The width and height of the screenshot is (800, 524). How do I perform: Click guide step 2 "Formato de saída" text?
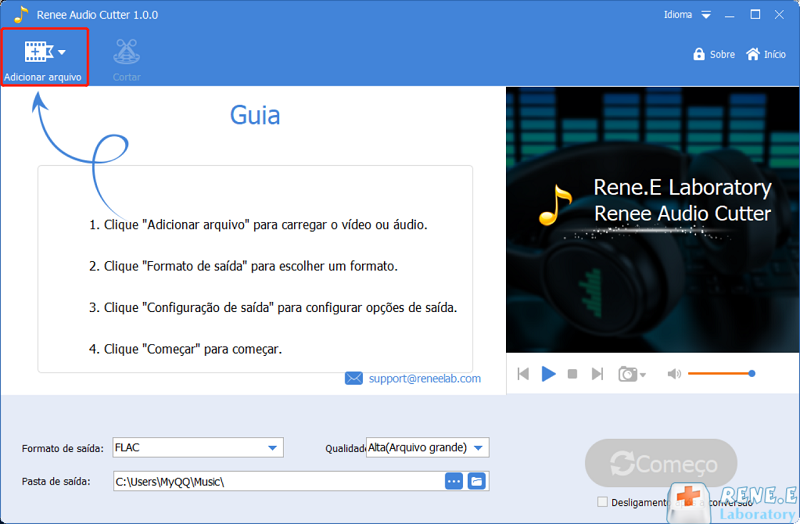pyautogui.click(x=194, y=266)
